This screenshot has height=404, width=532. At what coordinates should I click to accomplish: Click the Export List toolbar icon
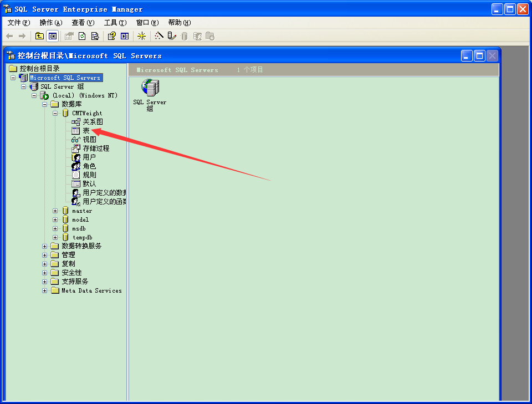pos(95,36)
